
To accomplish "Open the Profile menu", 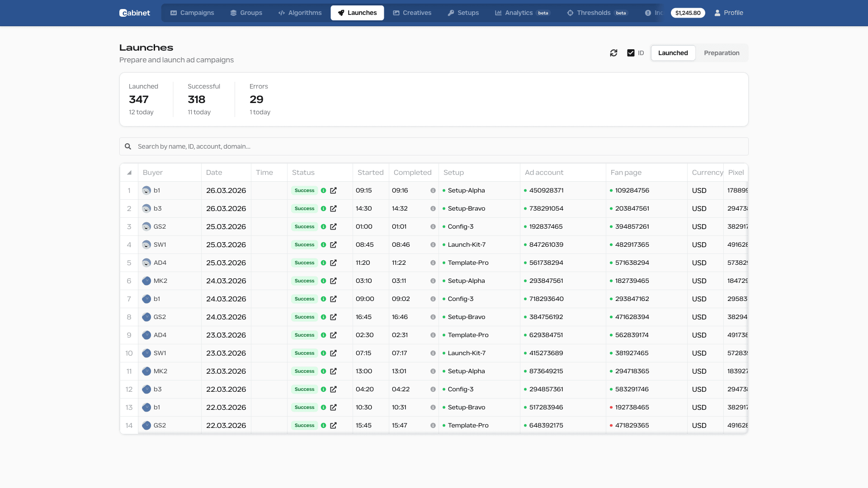I will [x=729, y=13].
